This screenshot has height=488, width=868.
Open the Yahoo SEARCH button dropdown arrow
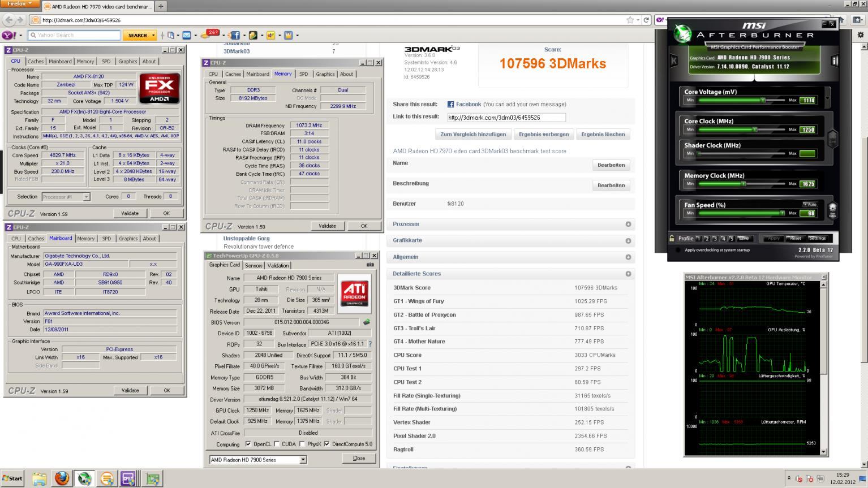(153, 35)
